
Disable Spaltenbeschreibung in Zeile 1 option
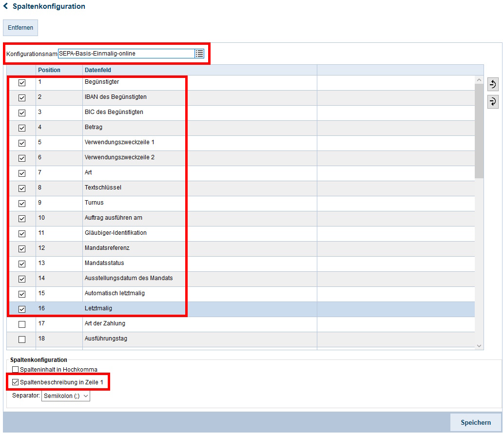(x=16, y=382)
